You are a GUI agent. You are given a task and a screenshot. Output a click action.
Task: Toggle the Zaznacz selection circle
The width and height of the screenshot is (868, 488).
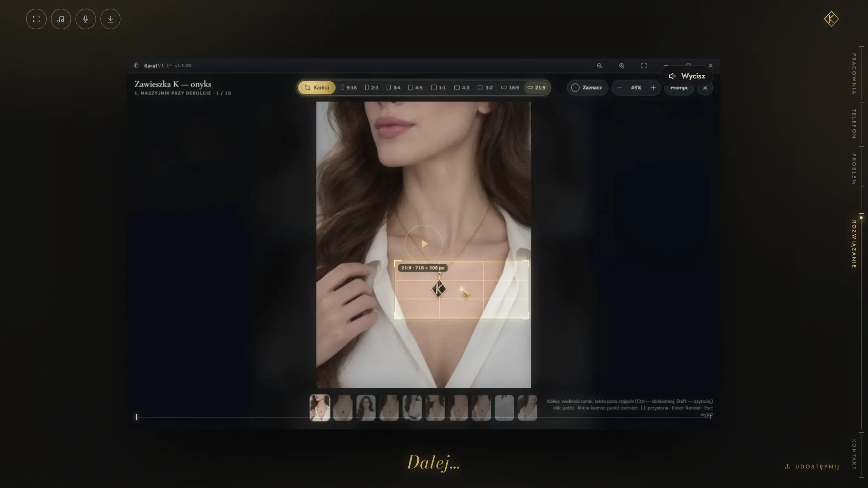587,88
